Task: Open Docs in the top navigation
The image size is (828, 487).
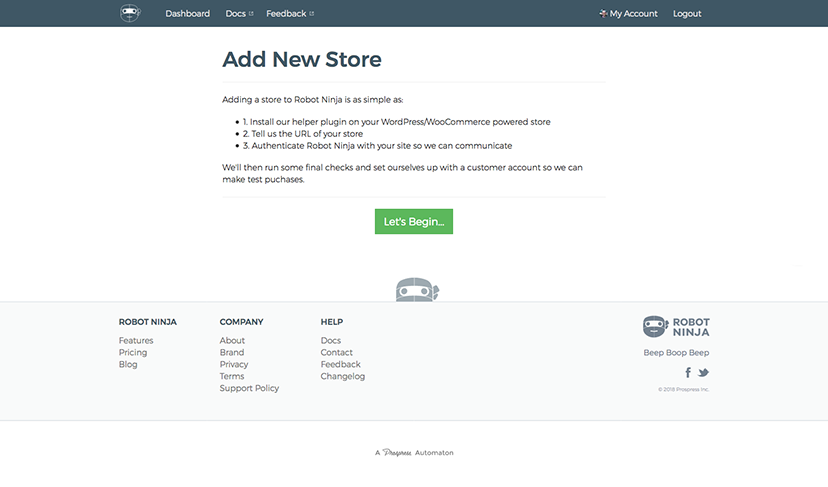Action: click(x=236, y=14)
